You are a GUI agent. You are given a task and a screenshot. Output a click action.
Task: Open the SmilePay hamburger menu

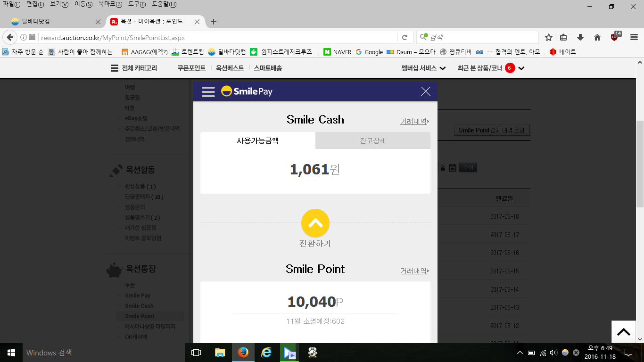(208, 91)
